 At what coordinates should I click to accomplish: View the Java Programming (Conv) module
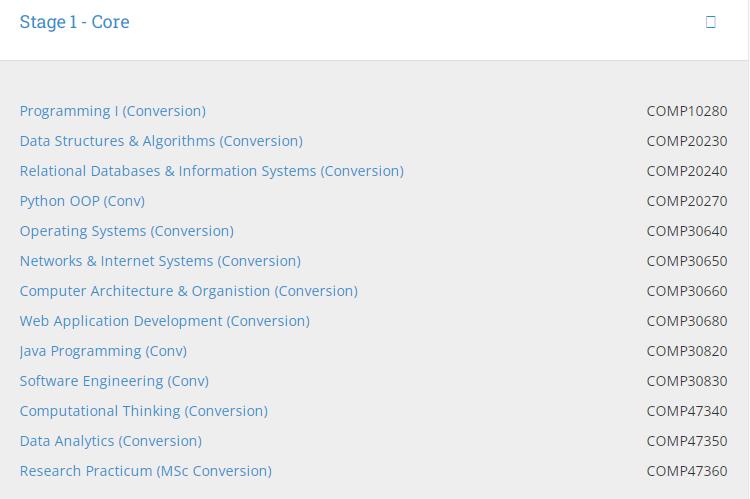click(x=103, y=351)
